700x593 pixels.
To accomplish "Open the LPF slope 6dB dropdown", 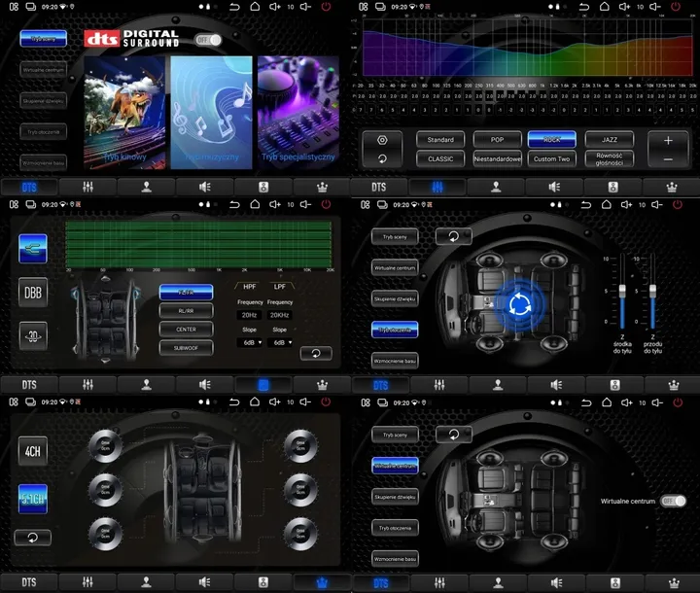I will [282, 342].
